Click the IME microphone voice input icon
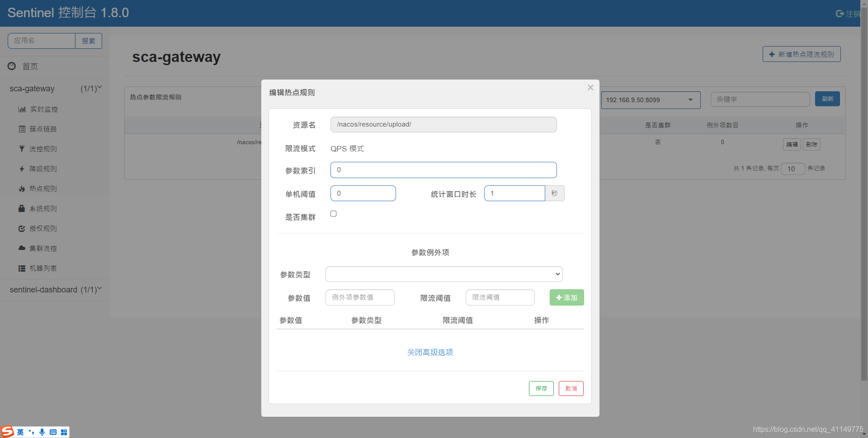Screen dimensions: 868x438 pyautogui.click(x=42, y=432)
